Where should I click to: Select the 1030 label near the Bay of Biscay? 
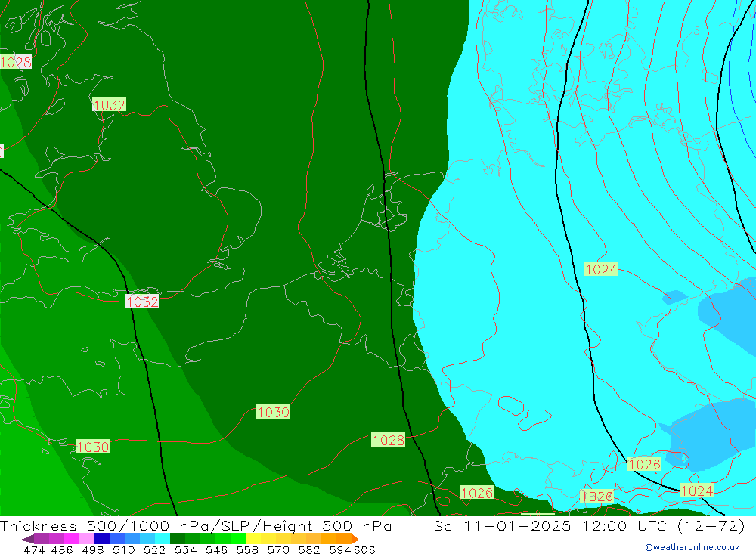[92, 447]
